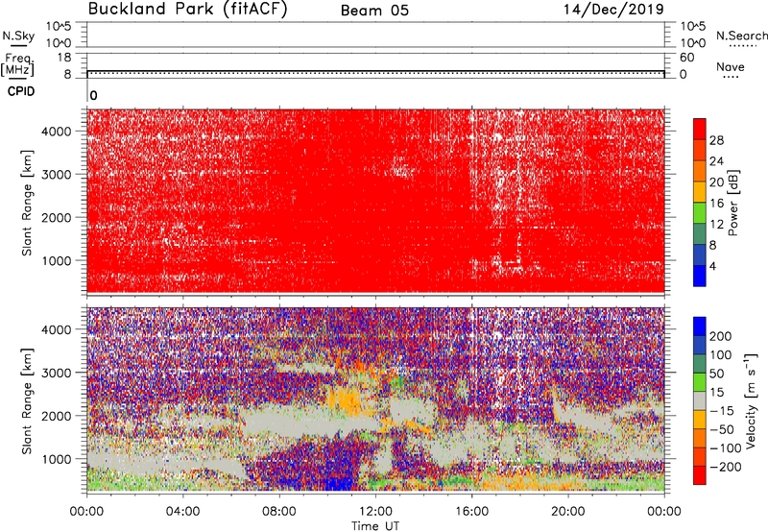Pick the 12–16 dB green Power swatch
Viewport: 768px width, 532px height.
tap(700, 213)
